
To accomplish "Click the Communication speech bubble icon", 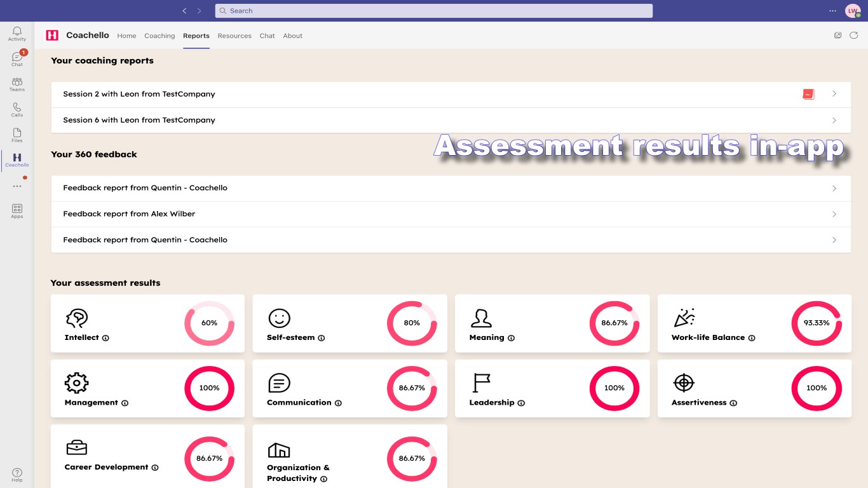I will (x=279, y=383).
